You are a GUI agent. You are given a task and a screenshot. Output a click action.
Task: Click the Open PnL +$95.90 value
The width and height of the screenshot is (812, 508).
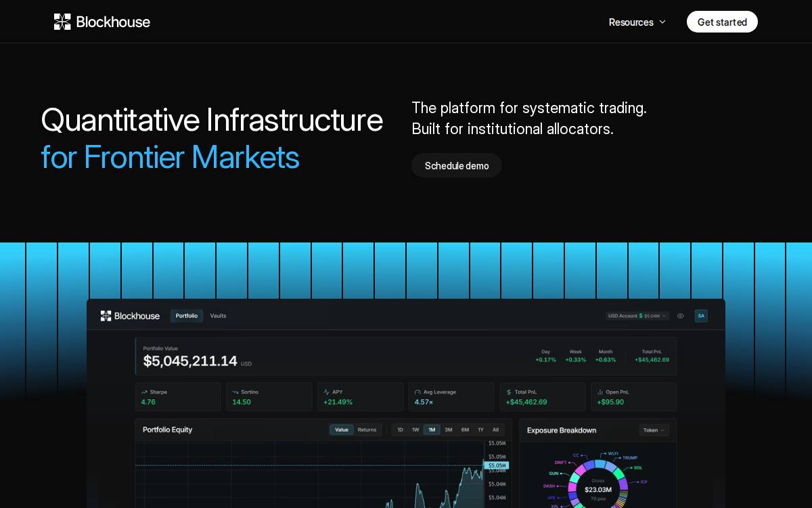[x=610, y=402]
